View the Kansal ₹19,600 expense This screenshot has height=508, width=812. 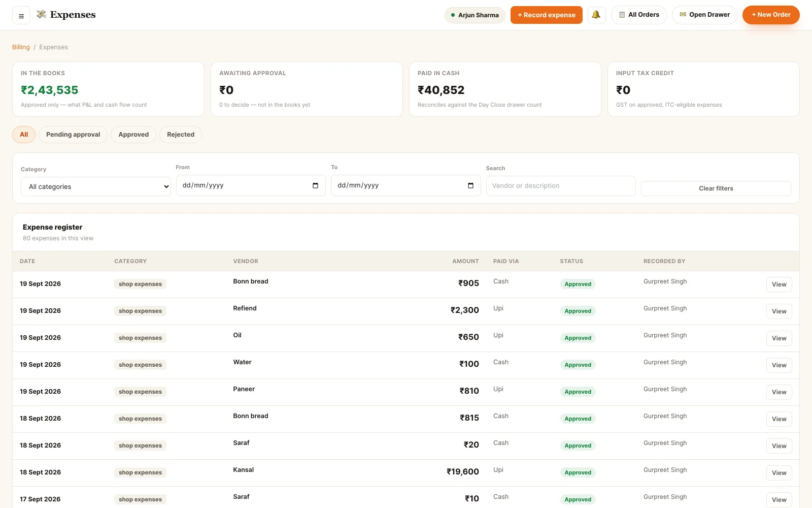779,473
